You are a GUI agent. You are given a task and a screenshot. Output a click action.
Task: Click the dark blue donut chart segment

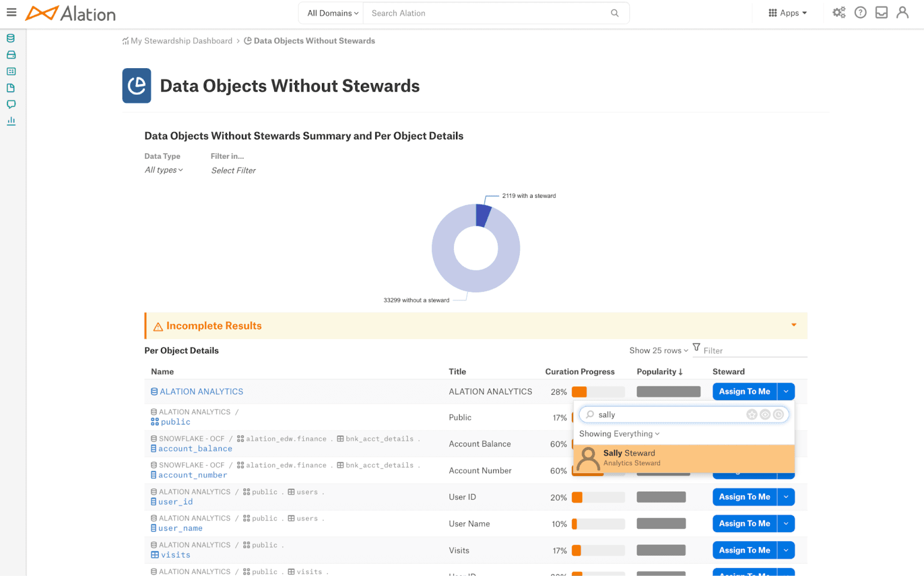pos(483,215)
